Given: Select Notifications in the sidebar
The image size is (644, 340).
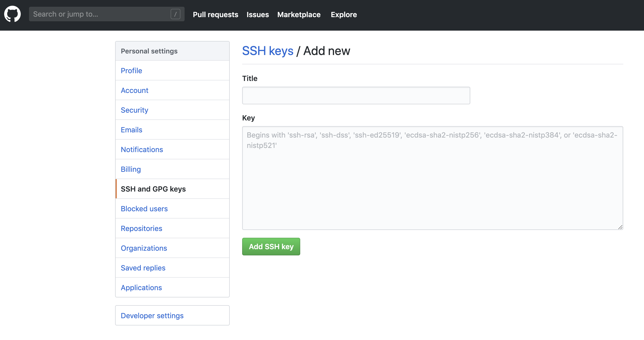Looking at the screenshot, I should point(142,149).
